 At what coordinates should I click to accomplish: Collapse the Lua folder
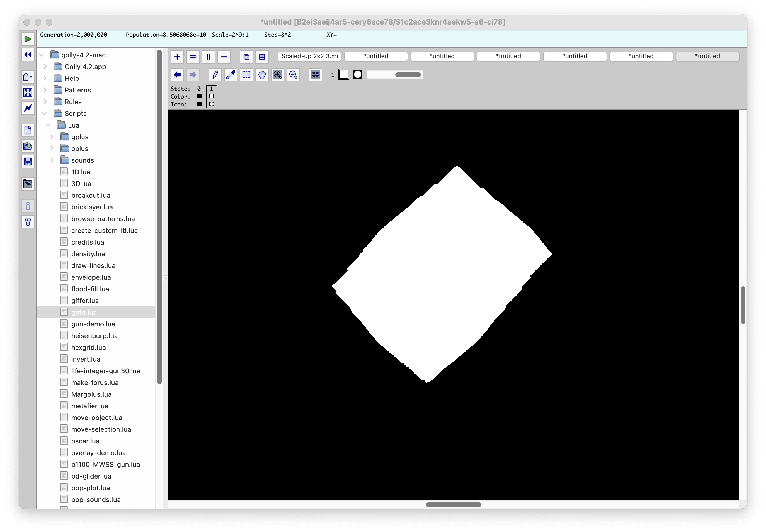(49, 125)
